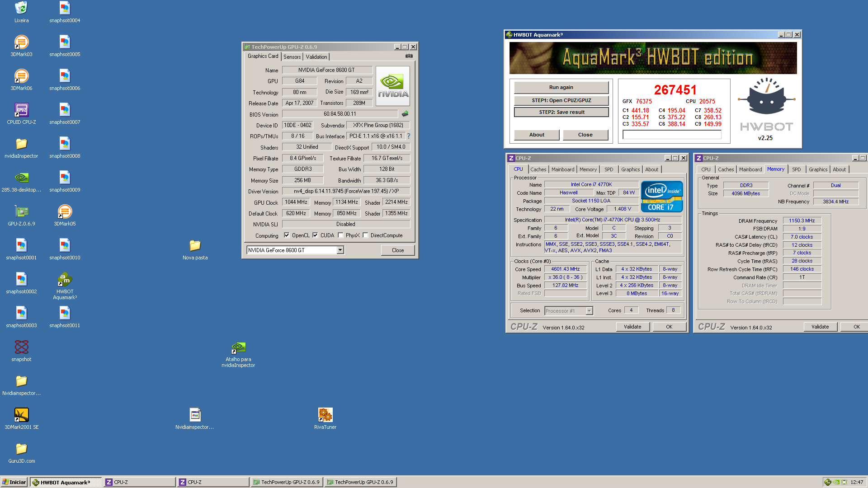Click the About button in Aquamark

click(537, 135)
